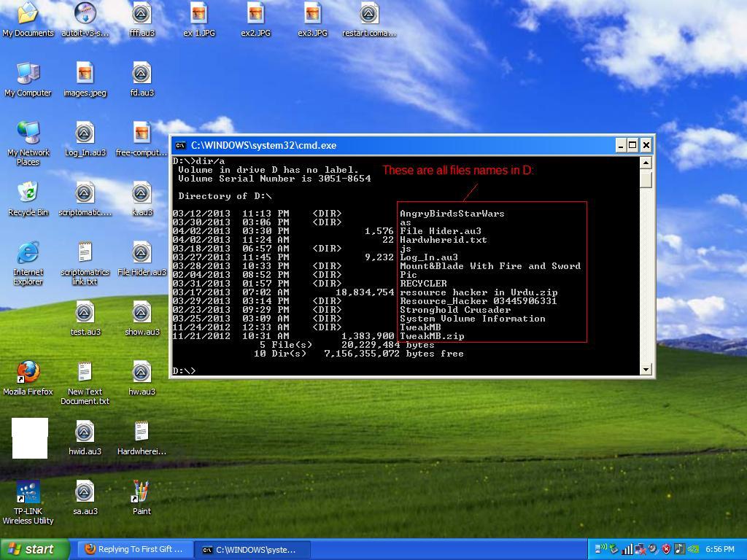This screenshot has width=747, height=560.
Task: Select the ex 1.JPG image file
Action: point(199,19)
